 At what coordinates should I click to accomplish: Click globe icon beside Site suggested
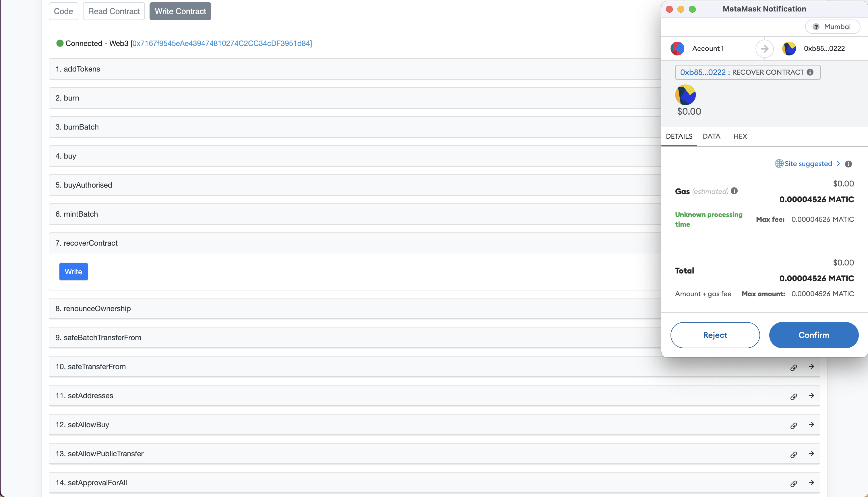click(779, 163)
